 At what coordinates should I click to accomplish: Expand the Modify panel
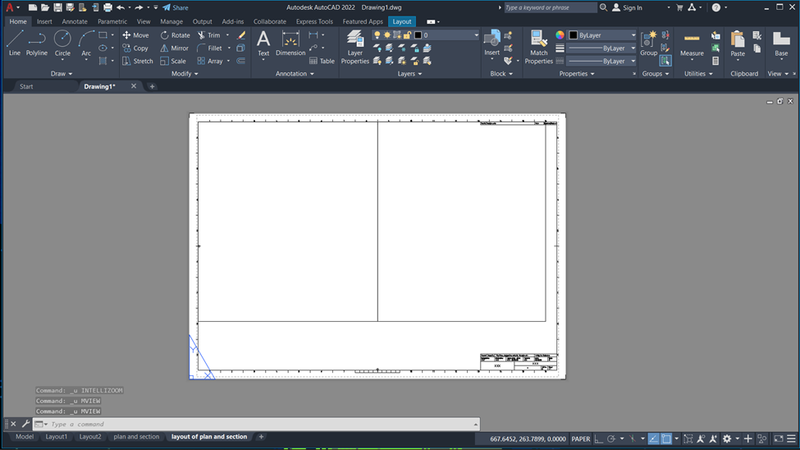click(x=185, y=73)
